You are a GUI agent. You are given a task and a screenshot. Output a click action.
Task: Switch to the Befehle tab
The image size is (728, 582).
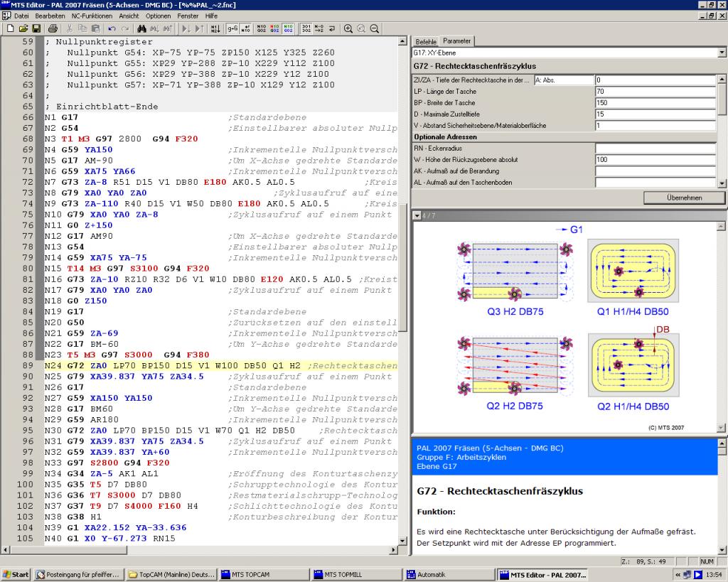[426, 42]
